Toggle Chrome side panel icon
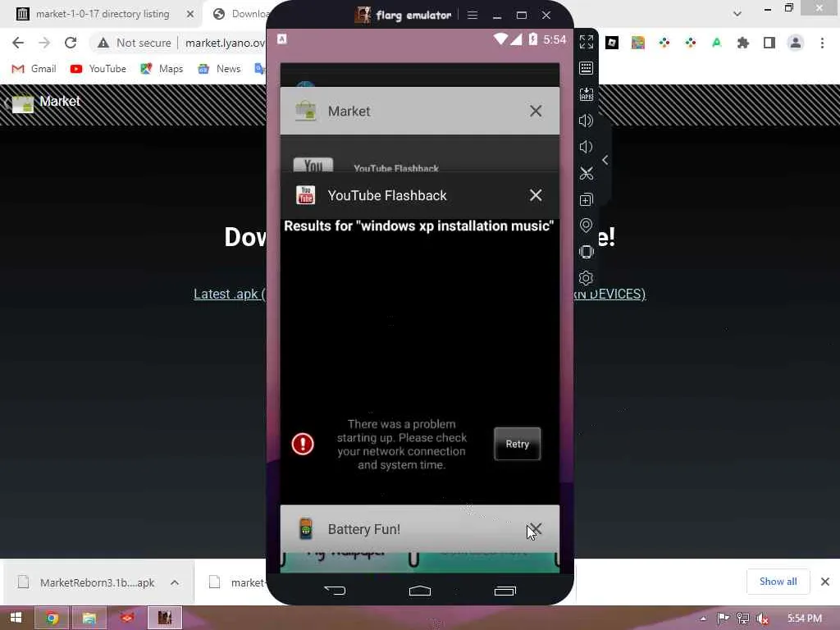The width and height of the screenshot is (840, 630). tap(769, 43)
